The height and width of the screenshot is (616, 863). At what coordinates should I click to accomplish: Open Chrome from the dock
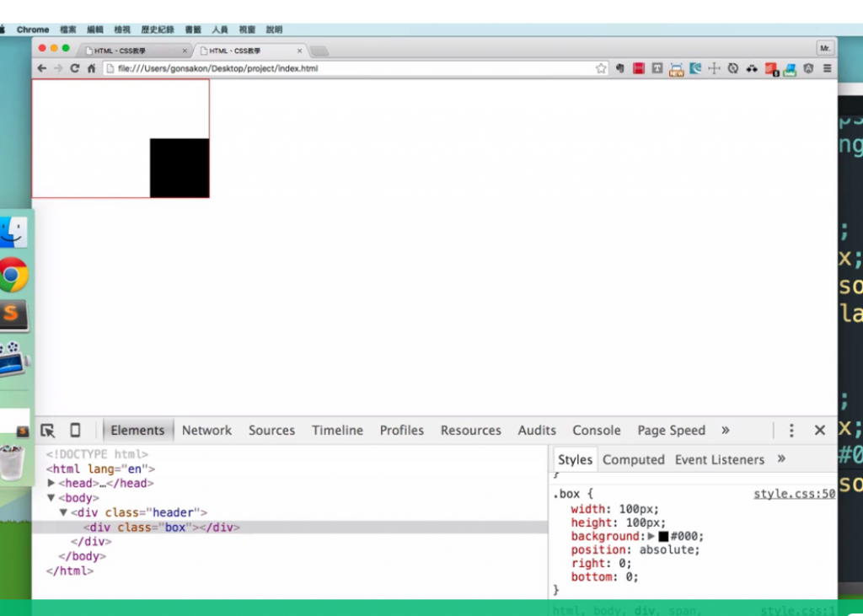tap(13, 274)
